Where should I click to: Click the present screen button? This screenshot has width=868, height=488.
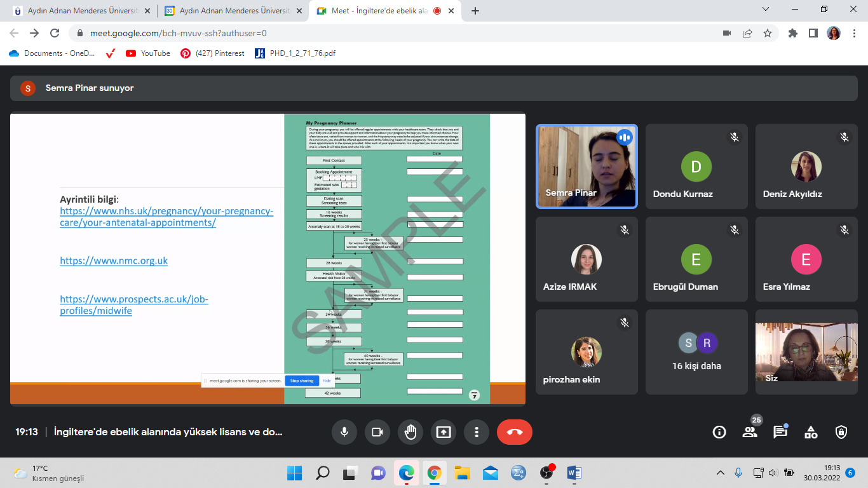tap(444, 432)
